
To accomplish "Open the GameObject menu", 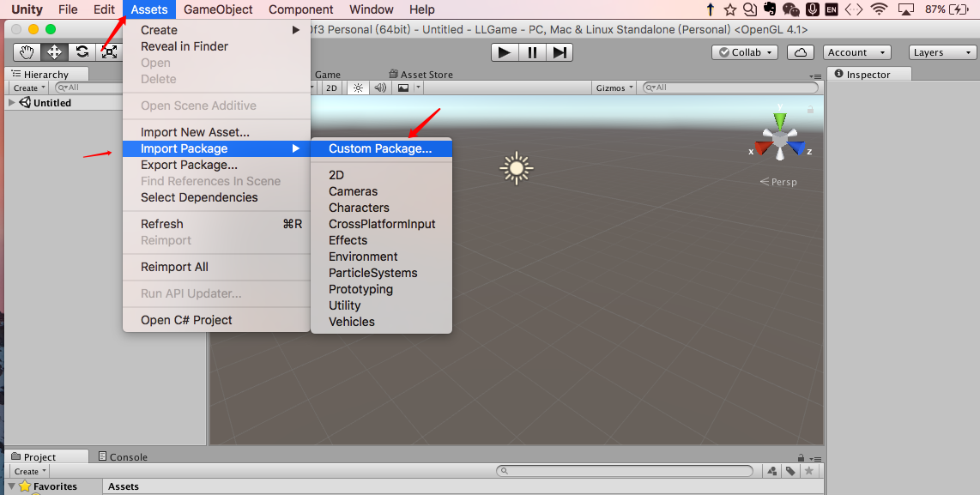I will click(218, 9).
